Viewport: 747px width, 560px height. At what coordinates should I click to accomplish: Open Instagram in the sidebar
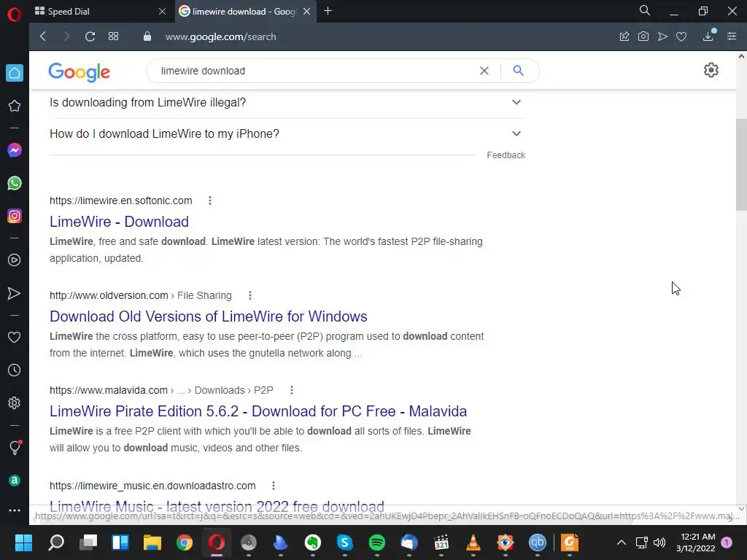point(15,216)
